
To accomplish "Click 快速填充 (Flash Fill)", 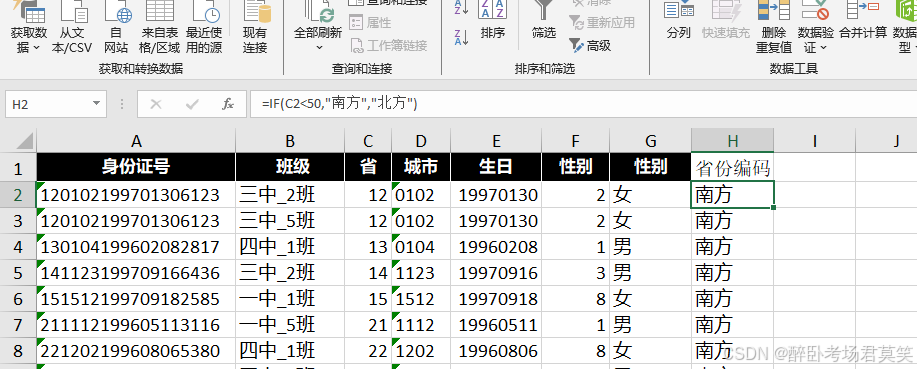I will (x=726, y=21).
